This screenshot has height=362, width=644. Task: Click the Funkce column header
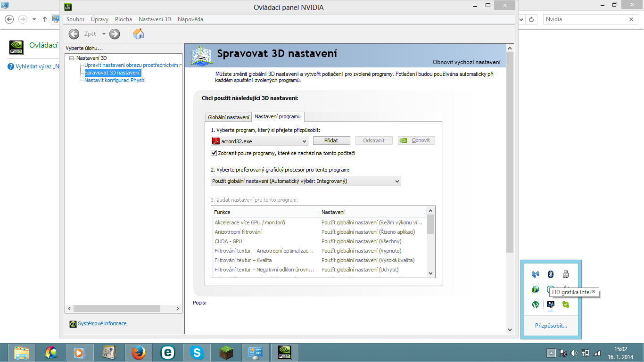pyautogui.click(x=265, y=212)
